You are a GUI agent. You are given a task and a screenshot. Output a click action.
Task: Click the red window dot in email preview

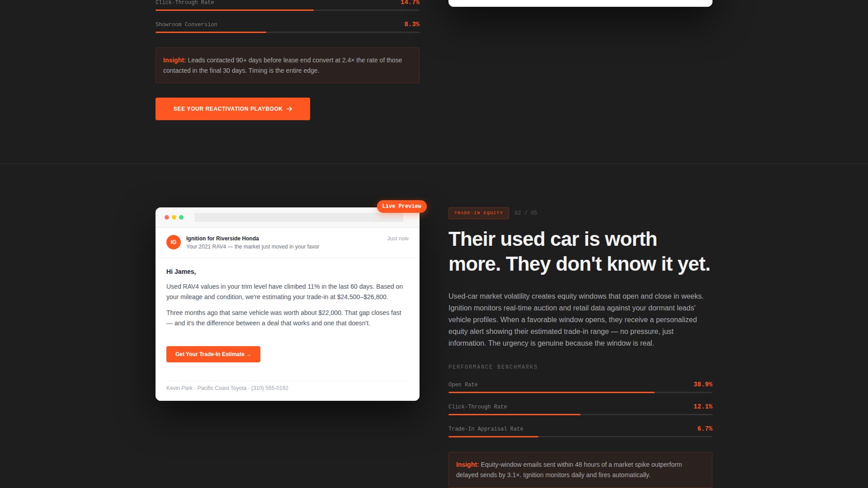167,217
